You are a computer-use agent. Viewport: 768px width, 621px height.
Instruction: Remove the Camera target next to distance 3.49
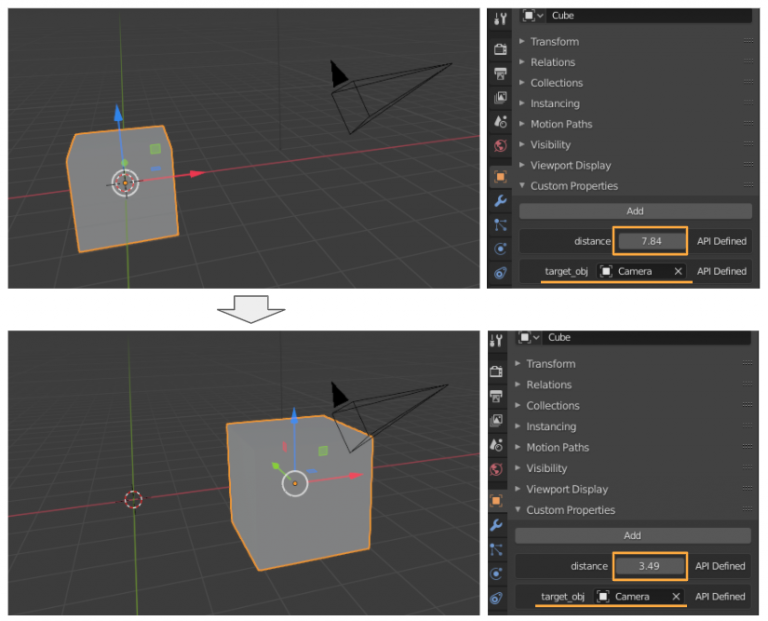coord(675,597)
